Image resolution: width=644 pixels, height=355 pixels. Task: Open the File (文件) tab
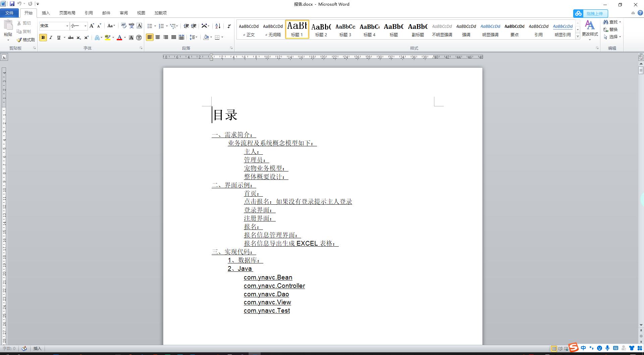pyautogui.click(x=9, y=13)
